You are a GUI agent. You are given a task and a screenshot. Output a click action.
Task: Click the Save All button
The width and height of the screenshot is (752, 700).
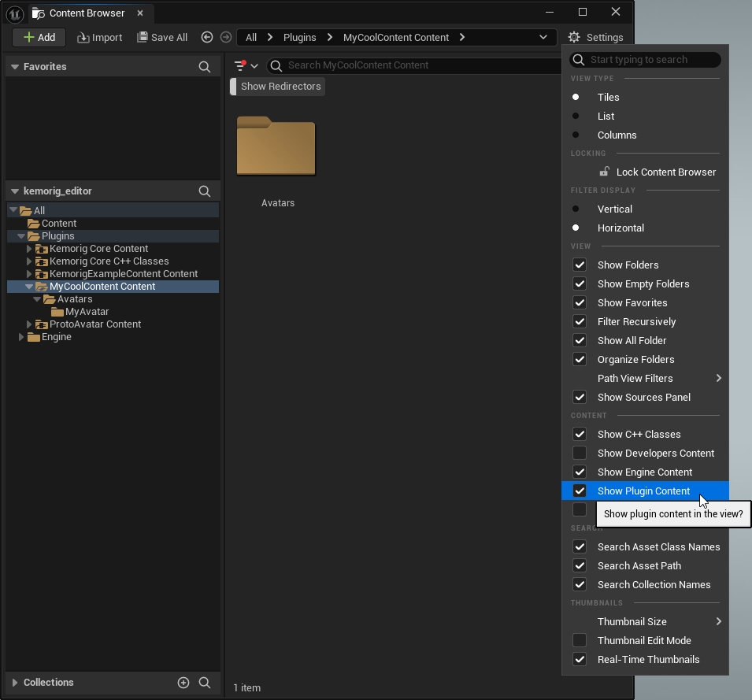click(162, 37)
